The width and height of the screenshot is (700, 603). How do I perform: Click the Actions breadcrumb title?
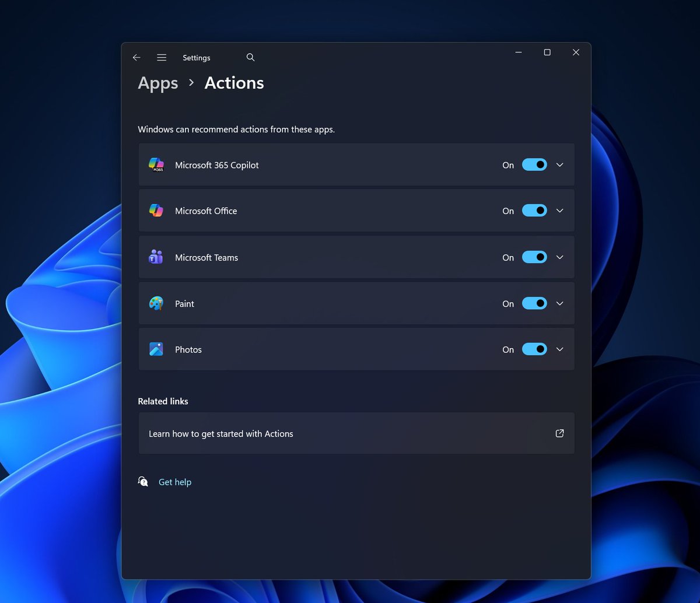click(x=235, y=83)
